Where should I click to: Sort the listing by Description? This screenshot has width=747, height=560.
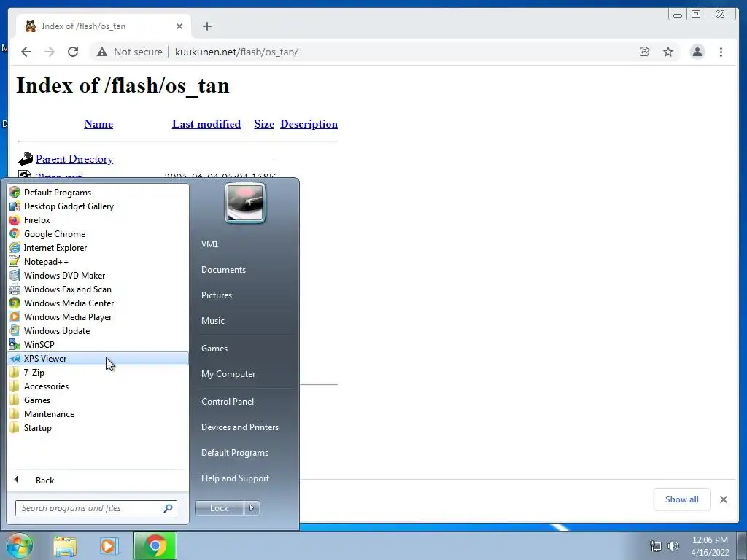309,124
